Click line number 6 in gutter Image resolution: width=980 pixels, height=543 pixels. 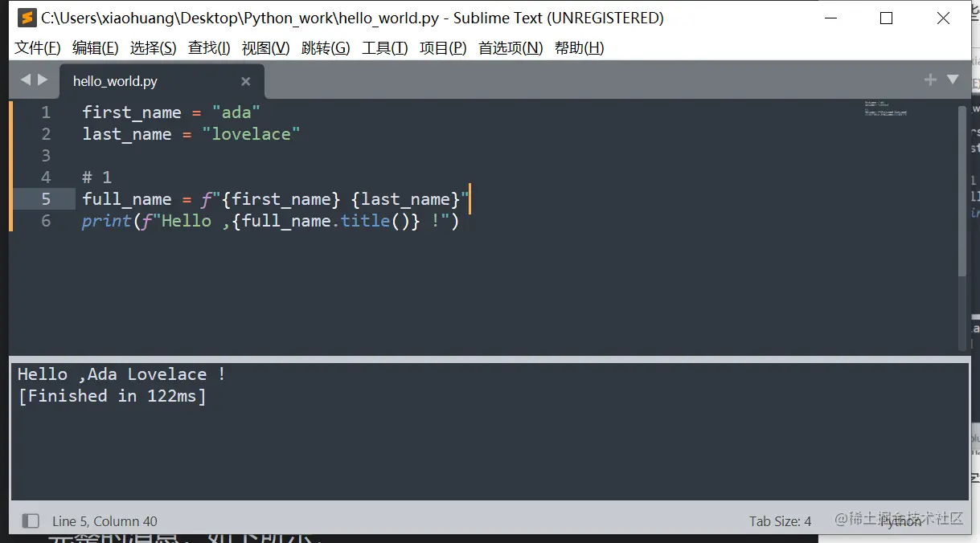click(x=46, y=221)
